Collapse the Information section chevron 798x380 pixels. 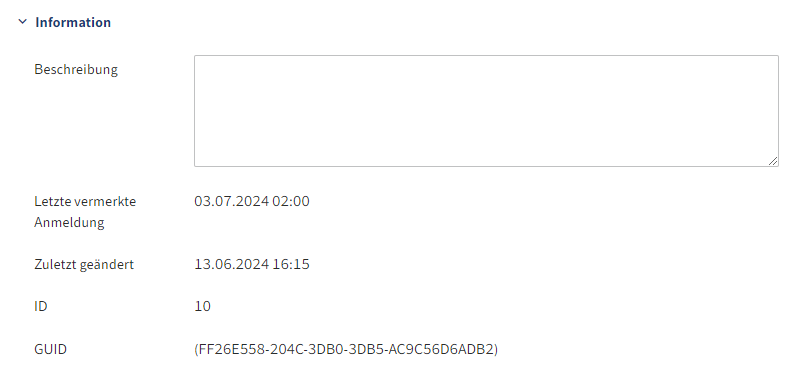(x=22, y=22)
